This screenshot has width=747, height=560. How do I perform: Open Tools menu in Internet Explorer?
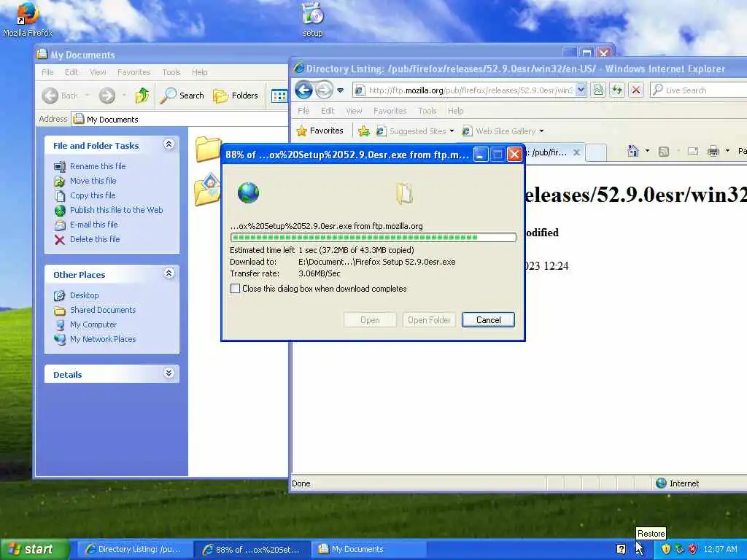427,111
